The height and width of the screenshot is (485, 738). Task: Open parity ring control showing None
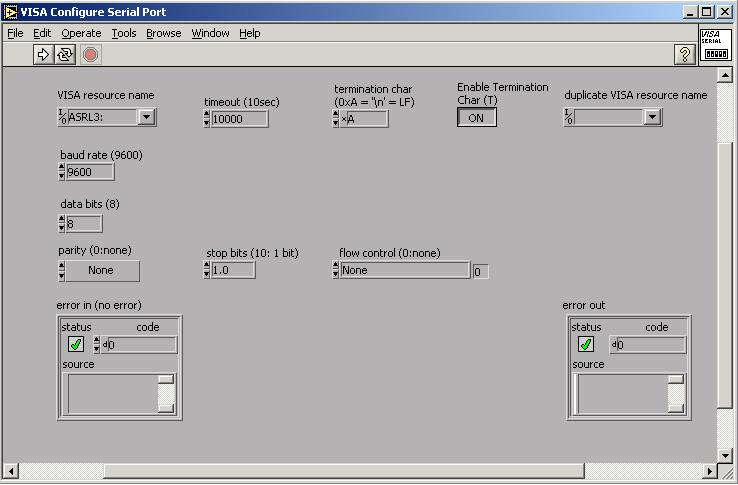(x=102, y=271)
